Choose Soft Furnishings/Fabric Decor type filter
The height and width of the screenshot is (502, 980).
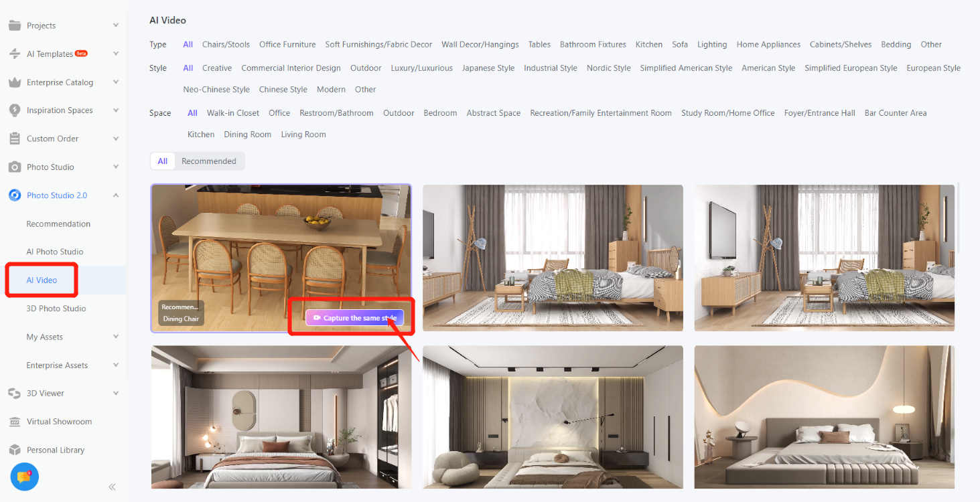pyautogui.click(x=378, y=44)
